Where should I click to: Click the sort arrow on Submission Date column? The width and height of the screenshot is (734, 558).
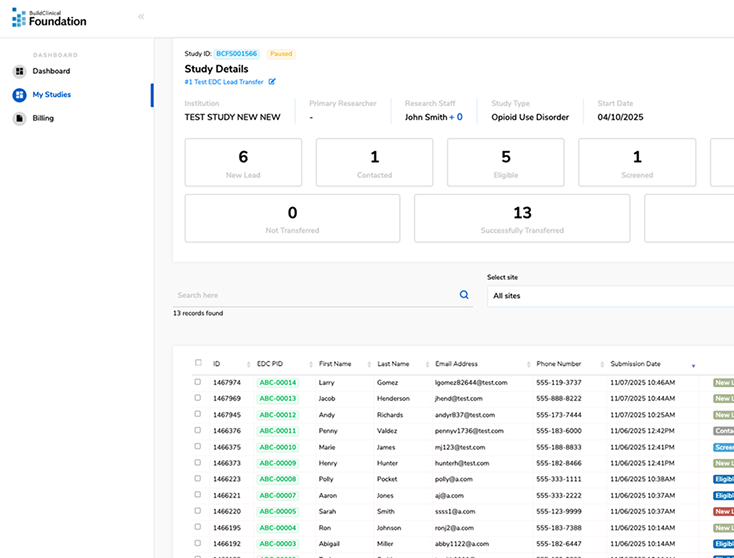pyautogui.click(x=693, y=365)
